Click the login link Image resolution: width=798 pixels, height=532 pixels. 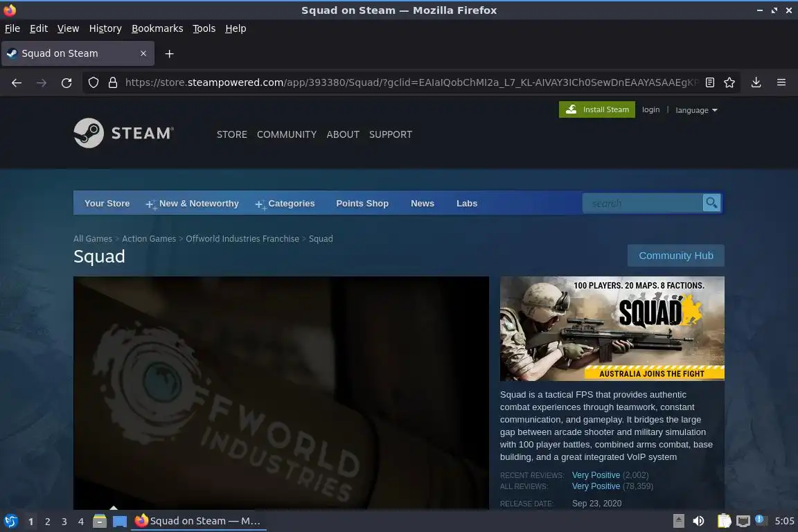(x=650, y=109)
